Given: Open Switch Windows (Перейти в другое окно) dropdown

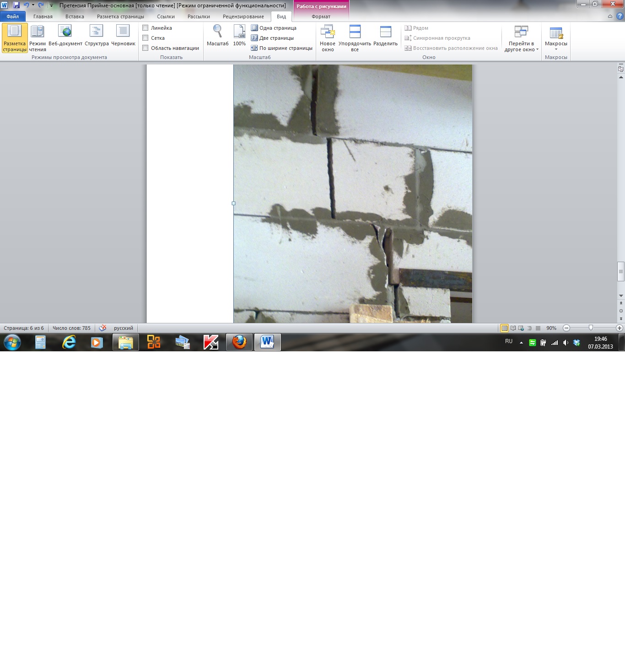Looking at the screenshot, I should click(521, 38).
